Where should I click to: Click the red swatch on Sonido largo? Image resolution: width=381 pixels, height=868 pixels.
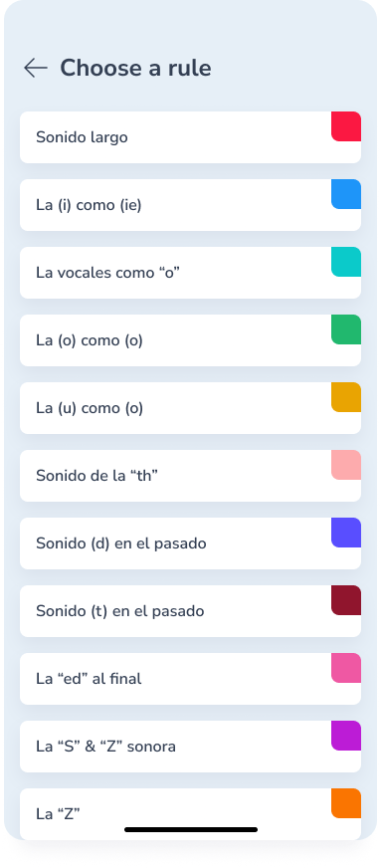click(346, 126)
